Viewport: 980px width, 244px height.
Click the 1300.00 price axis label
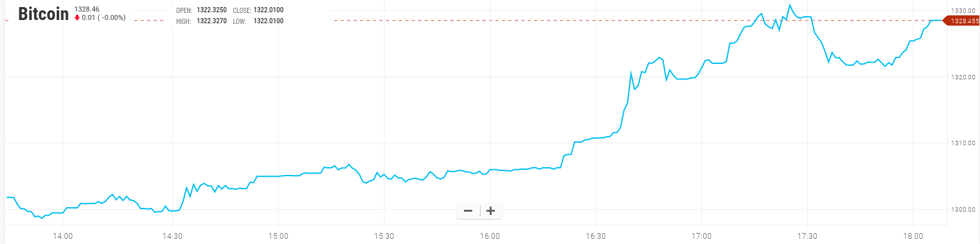pos(961,210)
